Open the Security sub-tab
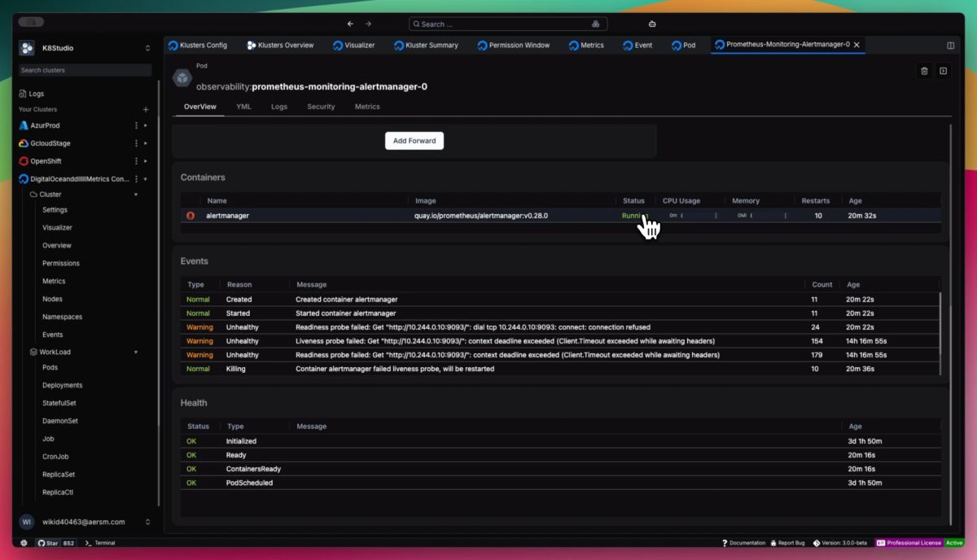Screen dimensions: 977x560 pyautogui.click(x=321, y=107)
